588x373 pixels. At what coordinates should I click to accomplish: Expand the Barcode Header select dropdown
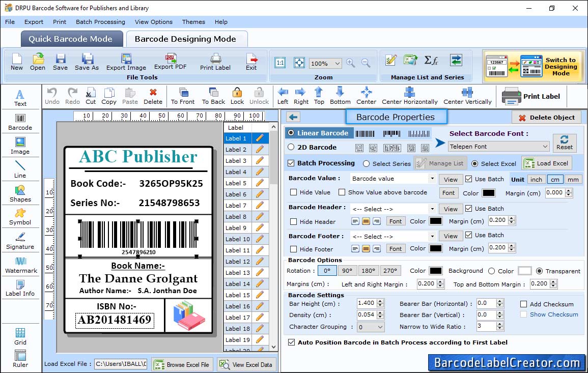pyautogui.click(x=432, y=209)
